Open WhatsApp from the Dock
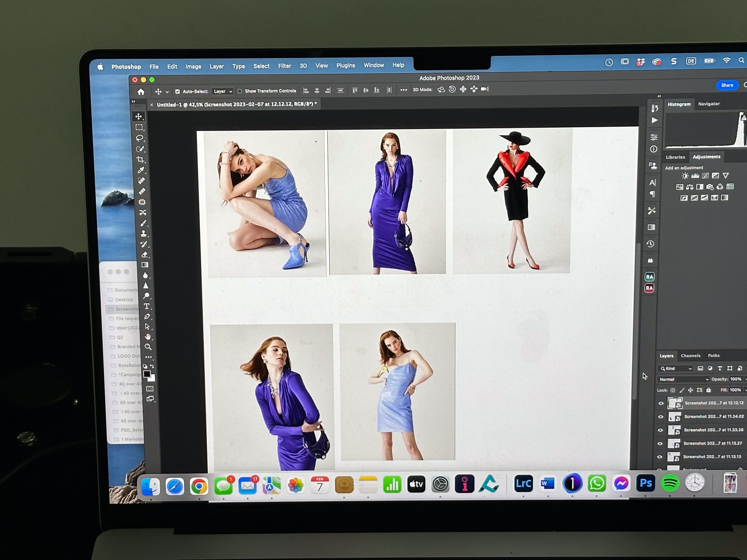 coord(597,483)
